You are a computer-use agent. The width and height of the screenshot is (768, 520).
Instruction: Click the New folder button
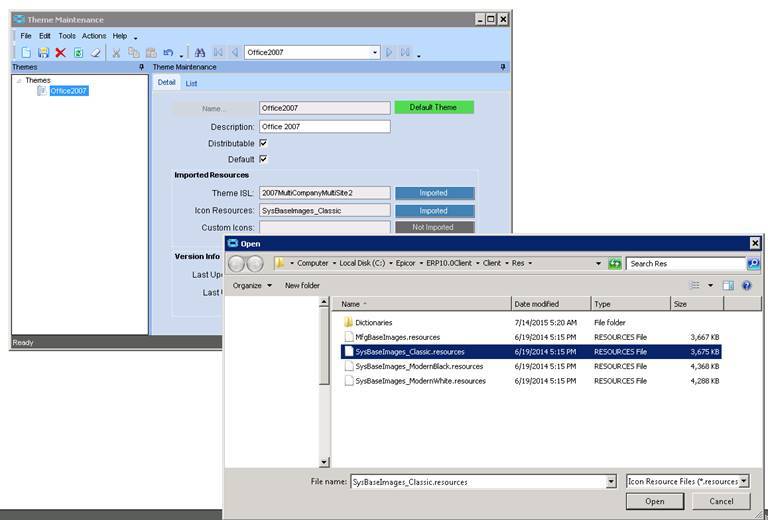coord(302,285)
